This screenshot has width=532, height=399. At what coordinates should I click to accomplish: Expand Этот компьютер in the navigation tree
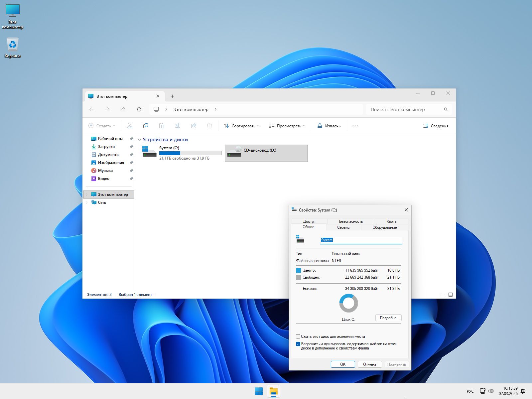87,194
